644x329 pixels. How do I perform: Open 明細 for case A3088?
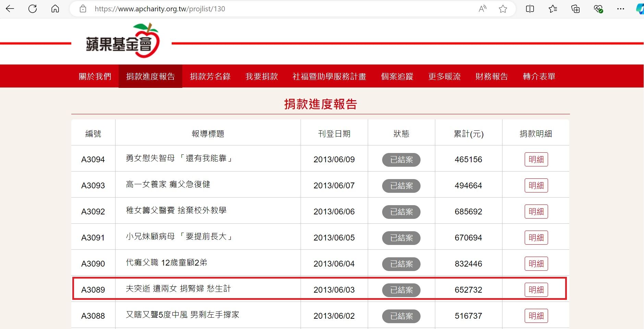536,316
